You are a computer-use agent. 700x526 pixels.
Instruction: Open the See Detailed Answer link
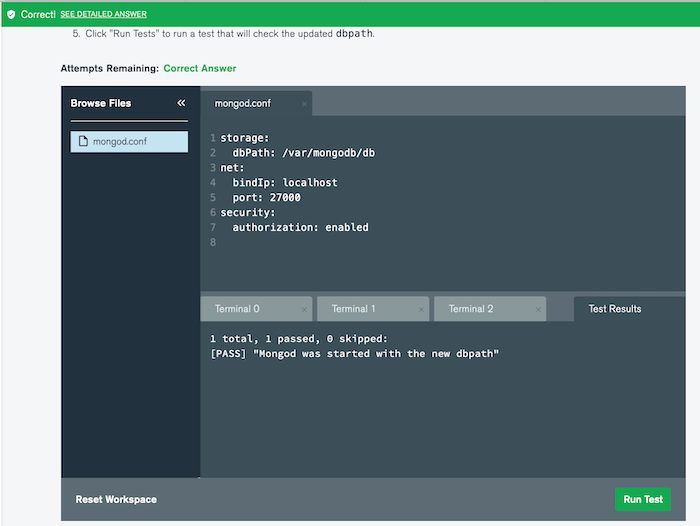pyautogui.click(x=104, y=14)
